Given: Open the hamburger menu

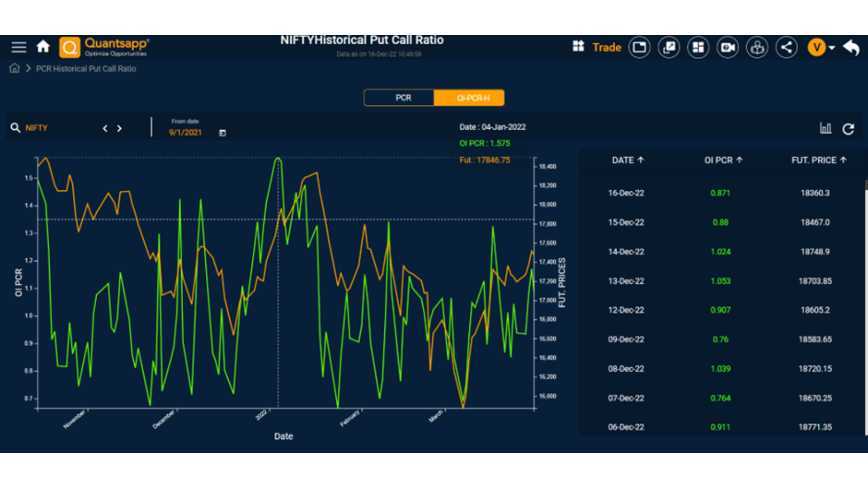Looking at the screenshot, I should 19,47.
